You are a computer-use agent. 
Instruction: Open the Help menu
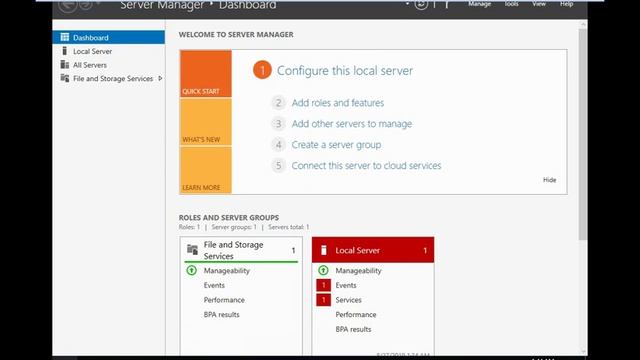[567, 4]
